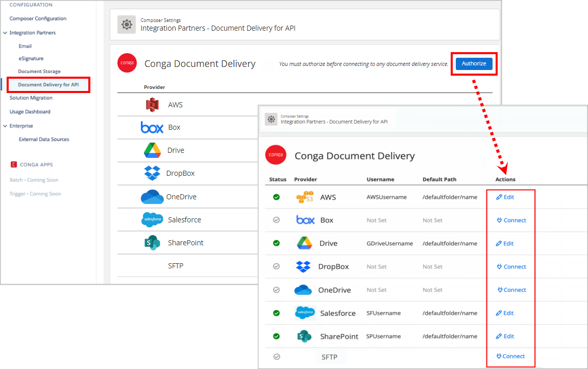The width and height of the screenshot is (588, 369).
Task: Edit the Salesforce connection
Action: pos(505,313)
